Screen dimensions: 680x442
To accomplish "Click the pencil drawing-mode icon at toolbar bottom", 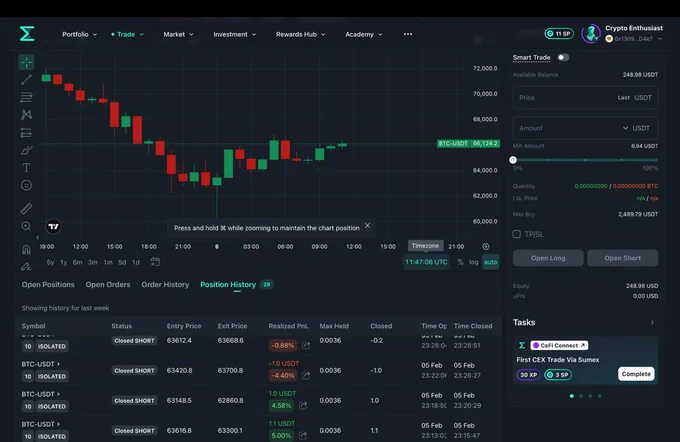I will point(26,266).
